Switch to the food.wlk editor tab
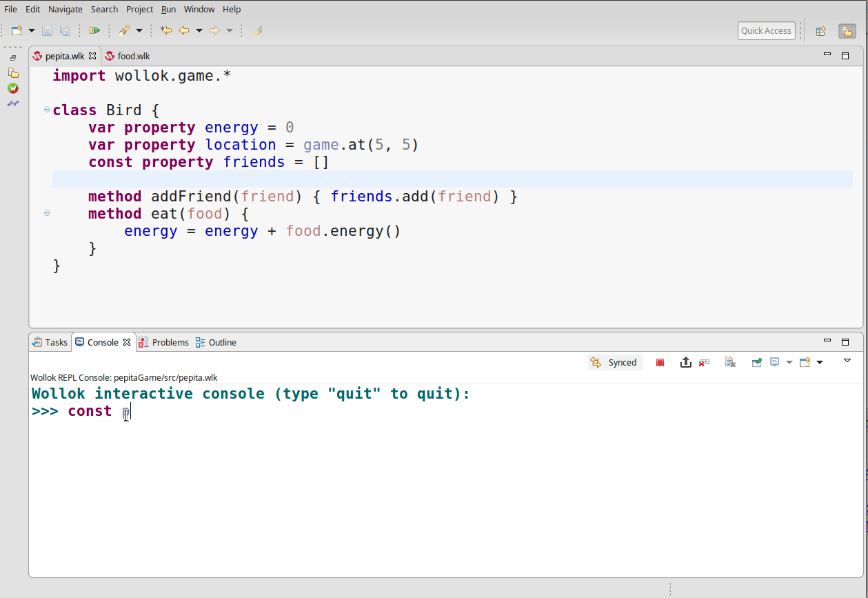The height and width of the screenshot is (598, 868). coord(128,56)
